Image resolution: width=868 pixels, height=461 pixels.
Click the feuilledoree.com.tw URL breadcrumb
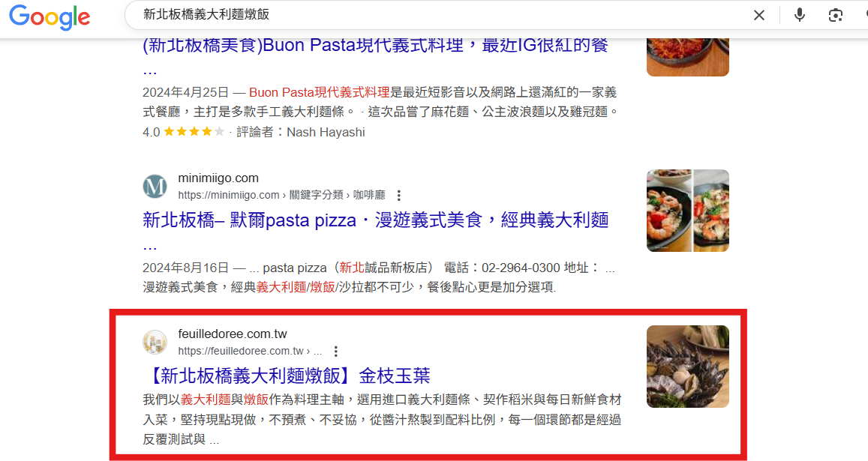pos(250,352)
